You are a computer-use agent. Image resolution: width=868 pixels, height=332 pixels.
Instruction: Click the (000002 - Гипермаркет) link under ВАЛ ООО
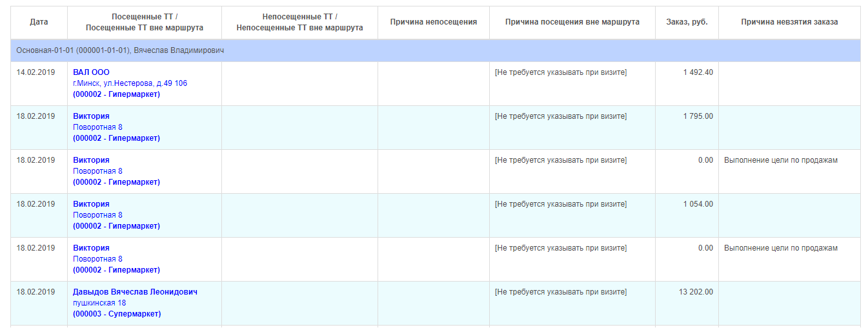pyautogui.click(x=116, y=94)
